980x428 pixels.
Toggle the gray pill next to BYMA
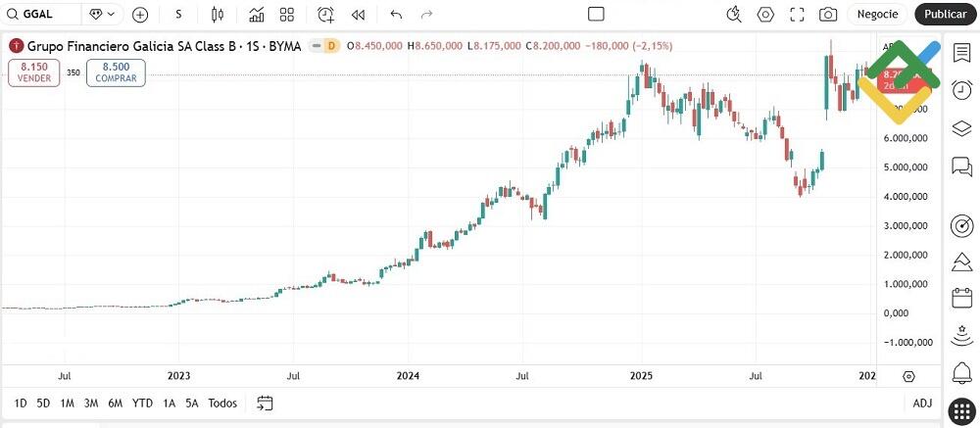point(317,46)
